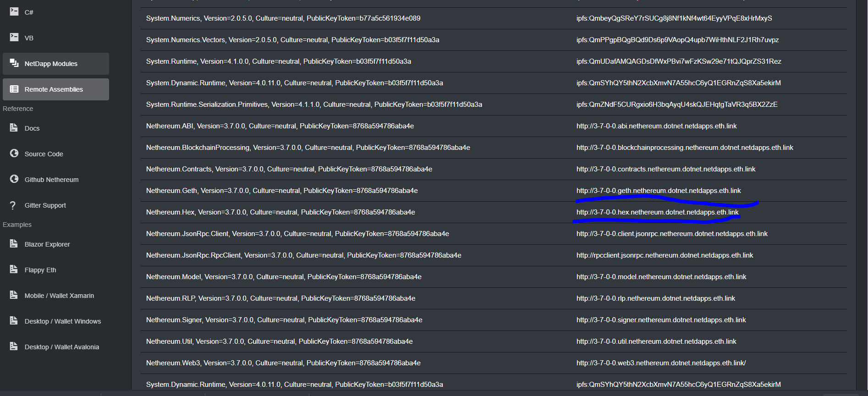Viewport: 868px width, 396px height.
Task: Click the Blazor Explorer document icon
Action: point(14,243)
